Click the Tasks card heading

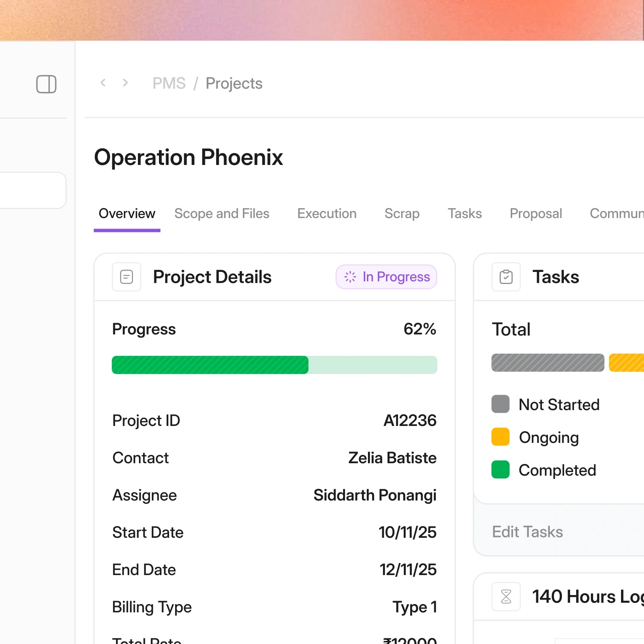(556, 277)
